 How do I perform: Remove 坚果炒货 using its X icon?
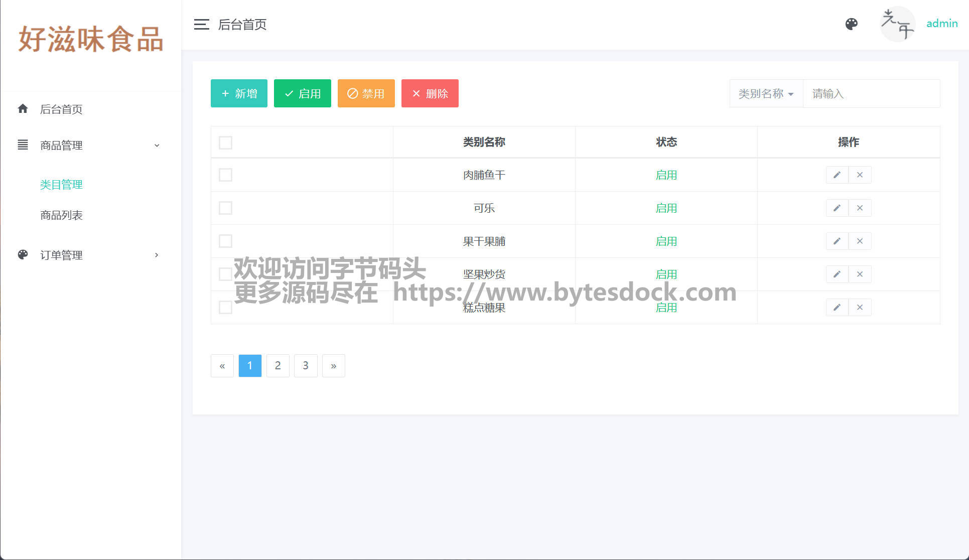click(860, 274)
